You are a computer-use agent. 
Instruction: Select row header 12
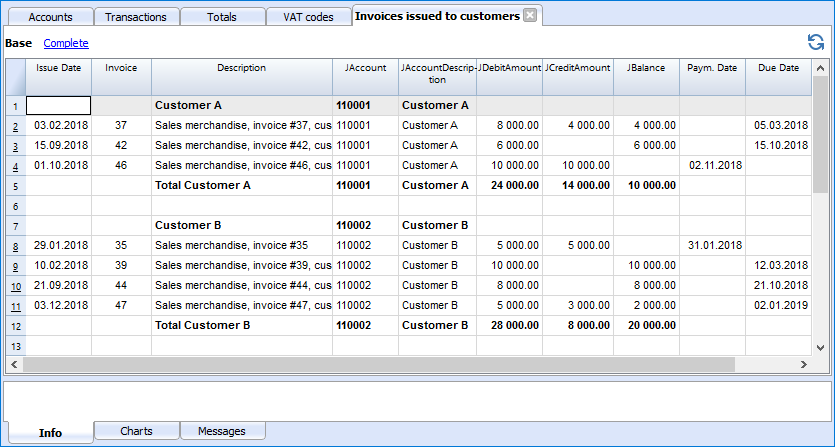click(15, 326)
